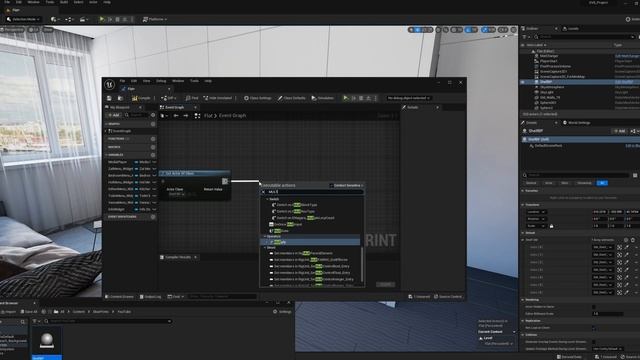Add new variable with Variables plus icon
Image resolution: width=640 pixels, height=360 pixels.
click(153, 155)
